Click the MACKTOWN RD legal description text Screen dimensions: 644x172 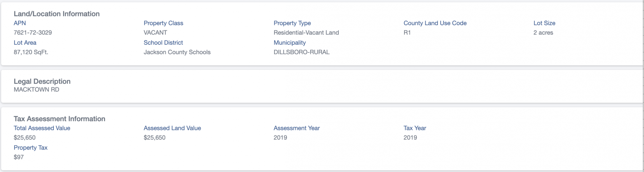(37, 90)
